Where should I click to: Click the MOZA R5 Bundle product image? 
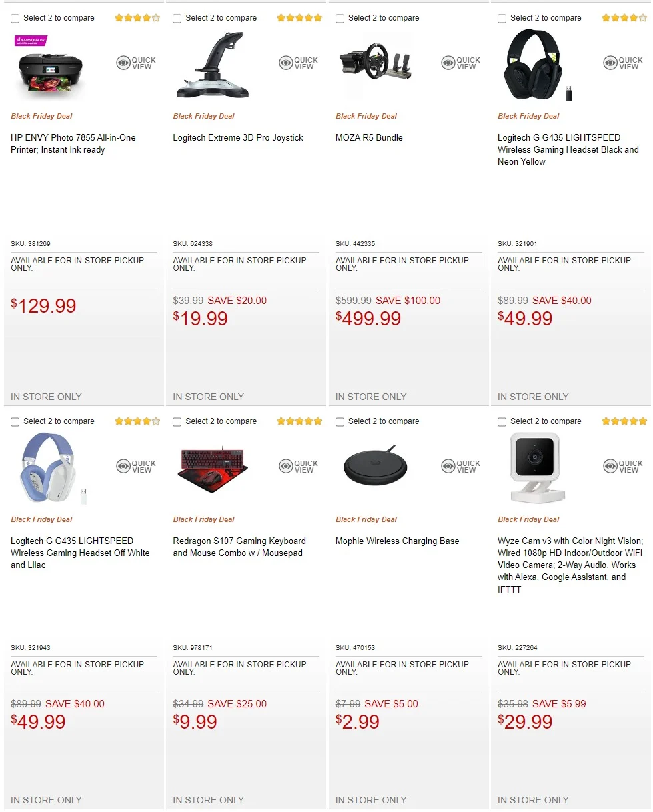coord(375,65)
